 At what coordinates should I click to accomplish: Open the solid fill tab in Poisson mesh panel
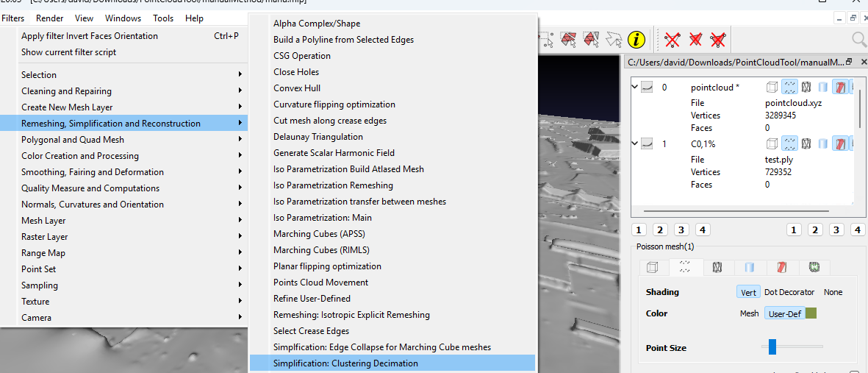[x=750, y=268]
